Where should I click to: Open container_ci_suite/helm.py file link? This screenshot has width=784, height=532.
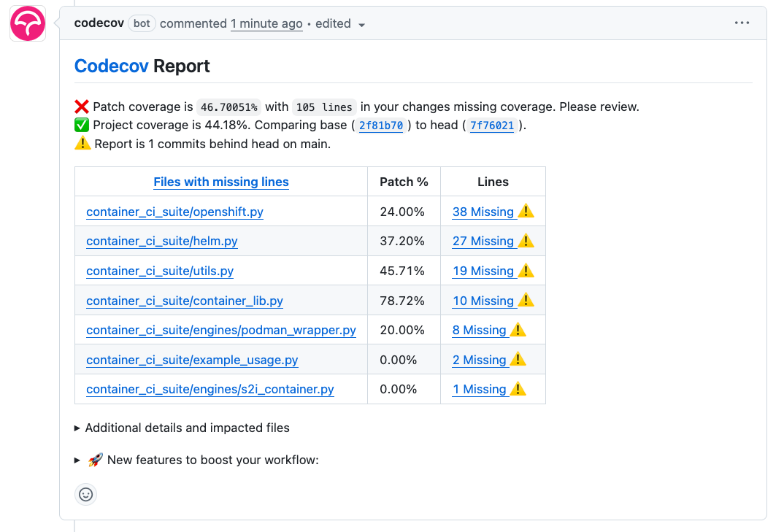pyautogui.click(x=161, y=241)
